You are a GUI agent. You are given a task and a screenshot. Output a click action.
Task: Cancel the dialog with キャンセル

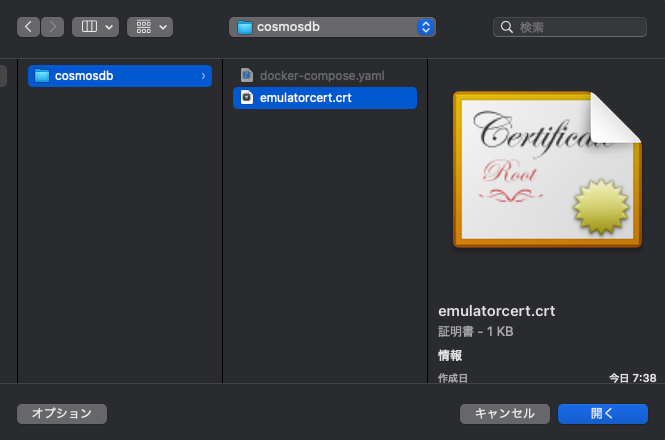(505, 414)
